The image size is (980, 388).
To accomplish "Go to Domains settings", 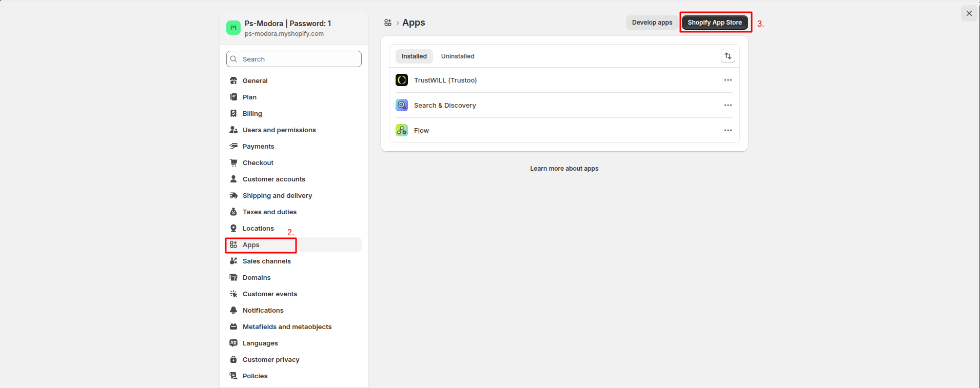I will point(294,277).
